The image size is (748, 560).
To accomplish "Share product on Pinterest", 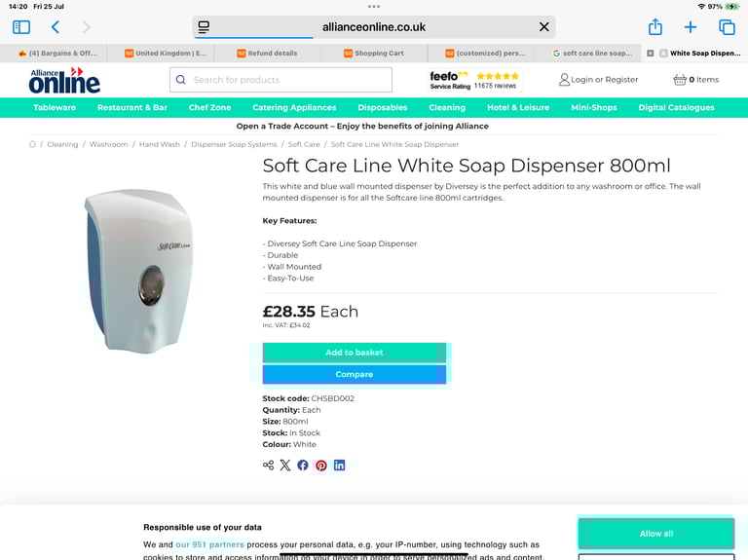I will (x=321, y=466).
